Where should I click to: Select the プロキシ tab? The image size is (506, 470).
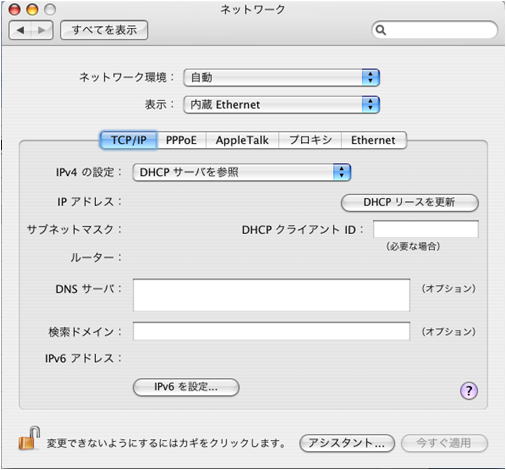pos(310,140)
